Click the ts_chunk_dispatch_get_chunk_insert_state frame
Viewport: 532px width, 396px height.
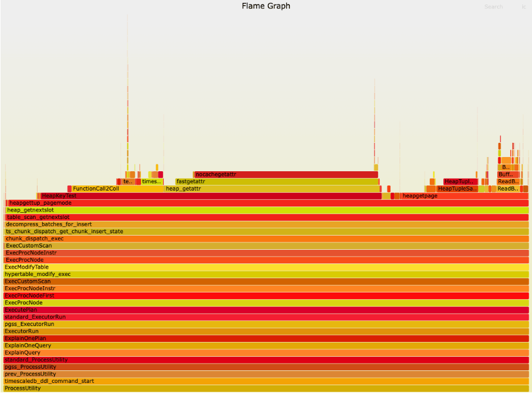[266, 232]
